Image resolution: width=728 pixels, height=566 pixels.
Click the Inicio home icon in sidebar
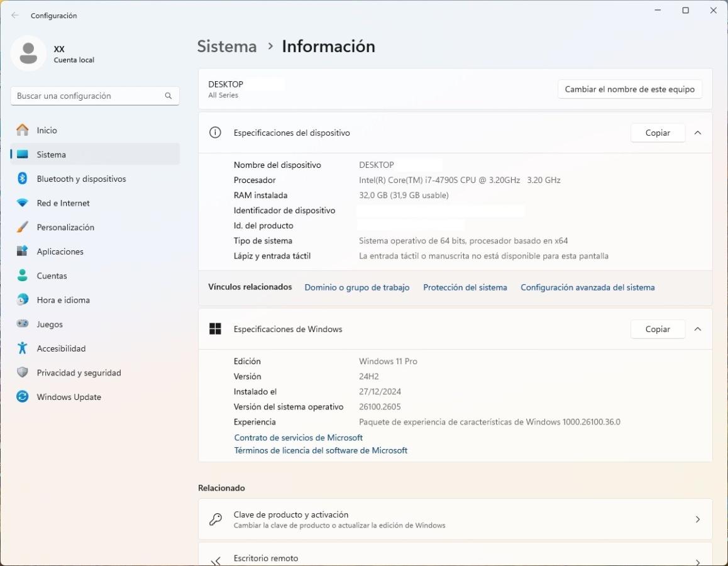tap(23, 130)
